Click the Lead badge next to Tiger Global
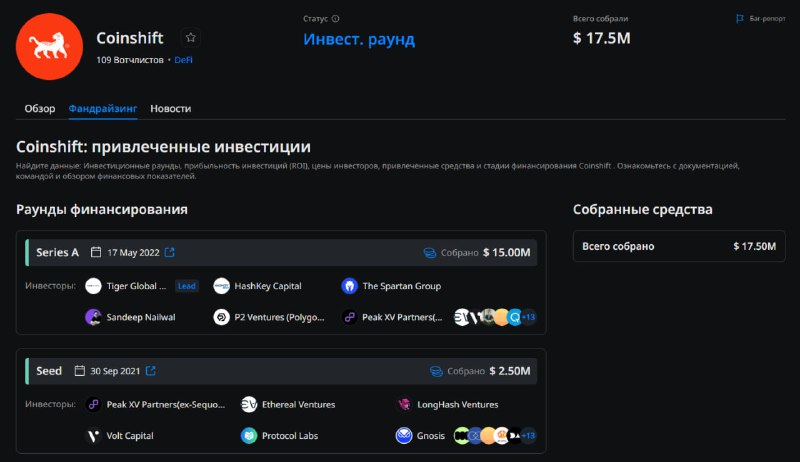The height and width of the screenshot is (462, 800). [x=186, y=286]
